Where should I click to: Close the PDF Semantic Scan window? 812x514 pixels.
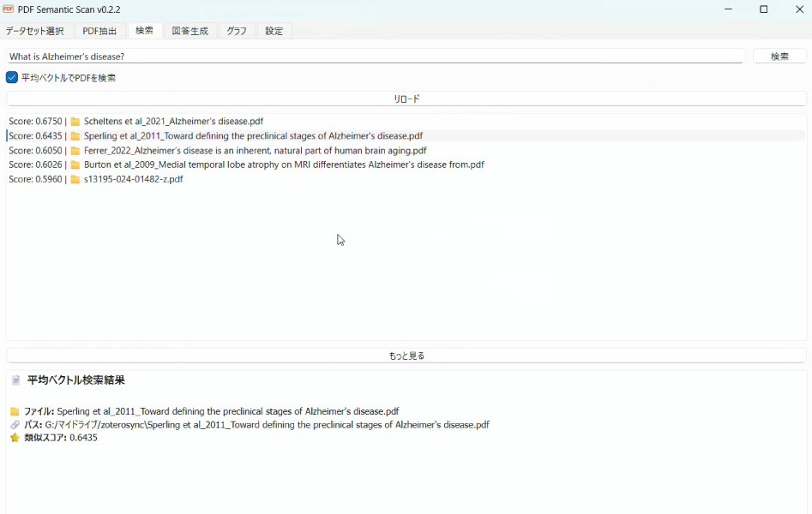pos(798,9)
